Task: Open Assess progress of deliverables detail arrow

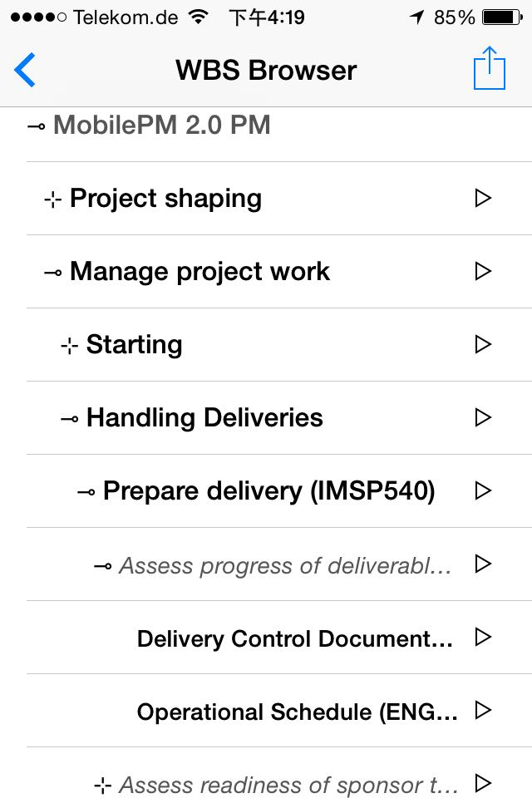Action: pyautogui.click(x=482, y=564)
